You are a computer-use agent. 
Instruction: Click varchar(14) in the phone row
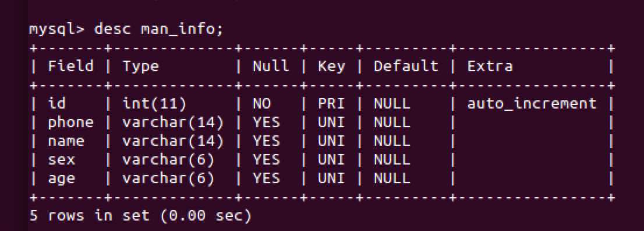pyautogui.click(x=173, y=123)
